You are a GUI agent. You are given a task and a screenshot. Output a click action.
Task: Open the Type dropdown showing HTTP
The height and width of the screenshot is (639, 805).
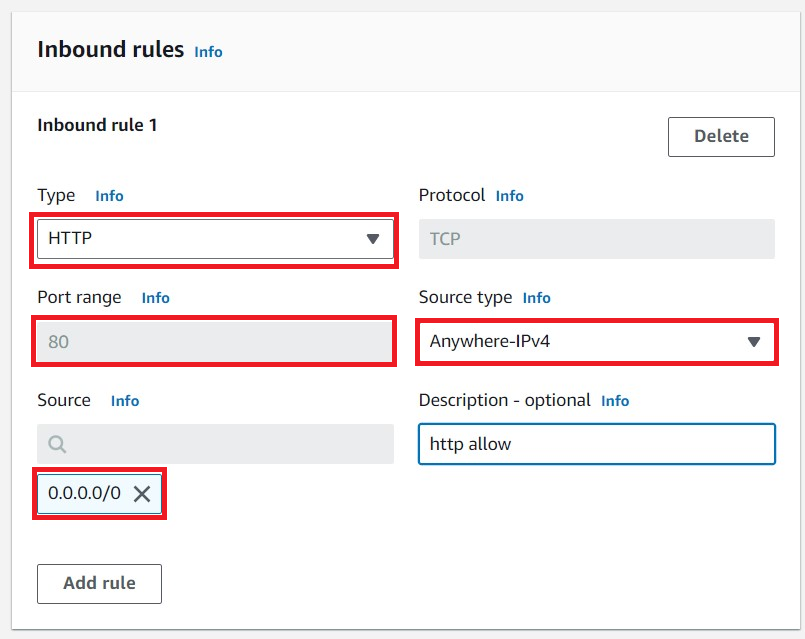214,239
